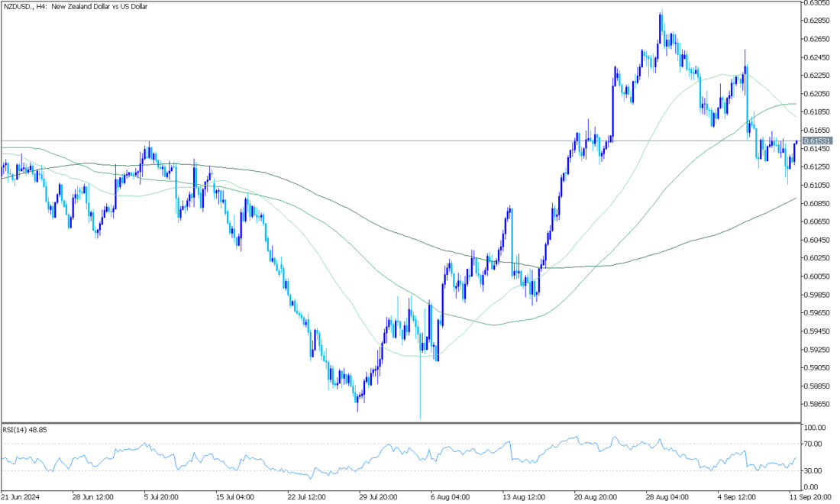Click the 0.59650 price axis label
Screen dimensions: 840x504
click(817, 313)
